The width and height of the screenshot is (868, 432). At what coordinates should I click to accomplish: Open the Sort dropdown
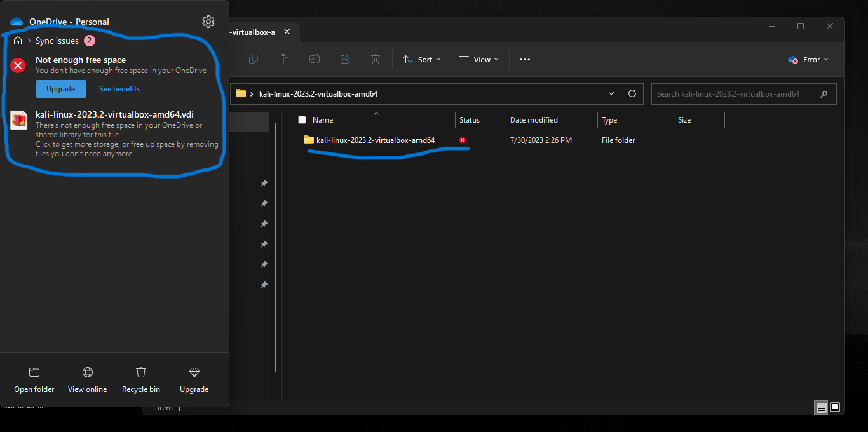click(x=422, y=59)
